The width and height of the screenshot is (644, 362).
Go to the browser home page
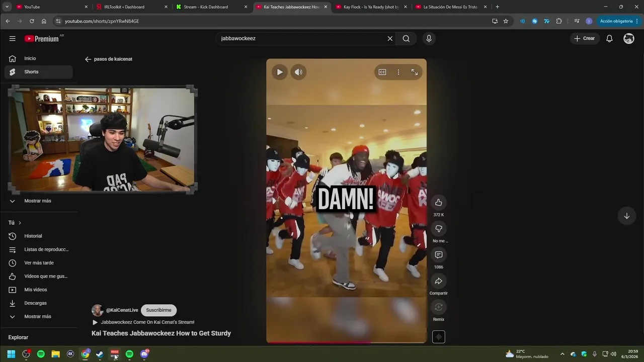[44, 21]
